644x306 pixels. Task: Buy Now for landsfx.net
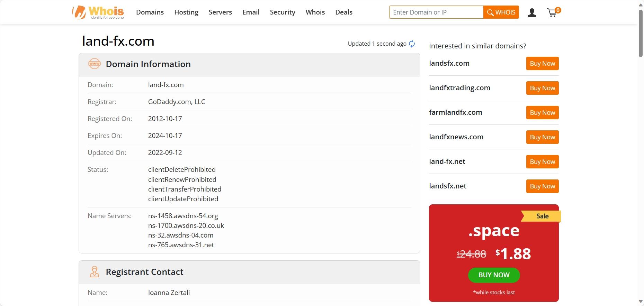click(x=543, y=186)
